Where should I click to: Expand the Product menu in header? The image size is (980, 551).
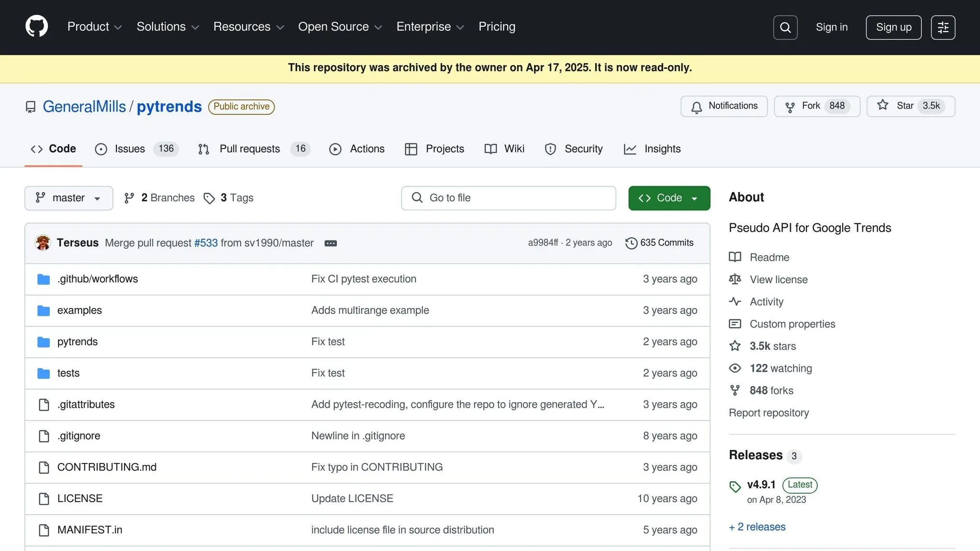click(x=95, y=27)
